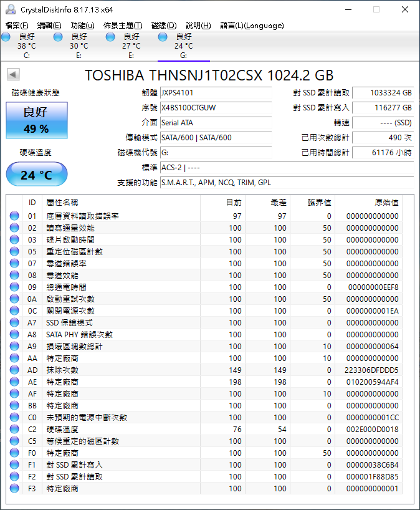Click the CrystalDiskInfo app icon in title bar
This screenshot has width=420, height=510.
click(11, 9)
